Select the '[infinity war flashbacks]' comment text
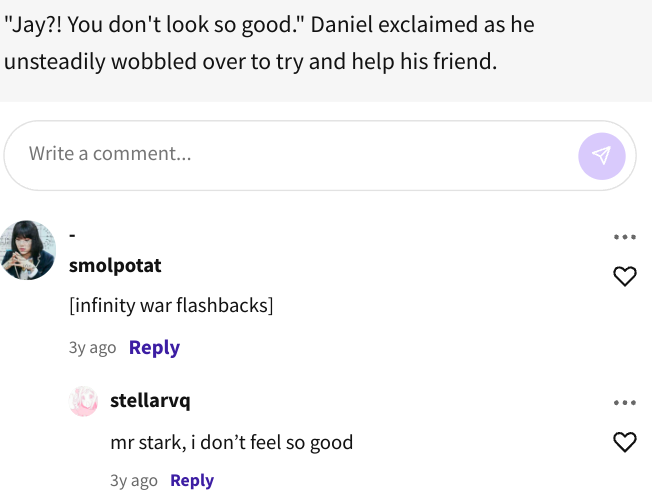Screen dimensions: 652x492 (x=171, y=305)
